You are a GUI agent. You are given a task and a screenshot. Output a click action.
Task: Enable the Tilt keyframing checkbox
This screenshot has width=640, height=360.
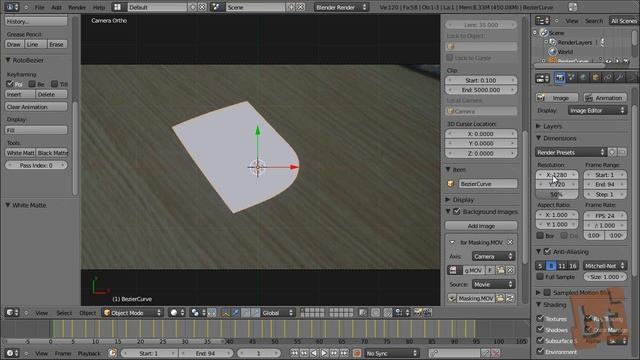55,84
